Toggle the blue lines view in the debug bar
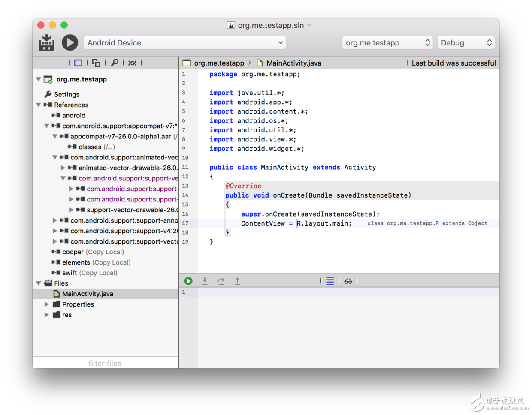 pos(330,281)
